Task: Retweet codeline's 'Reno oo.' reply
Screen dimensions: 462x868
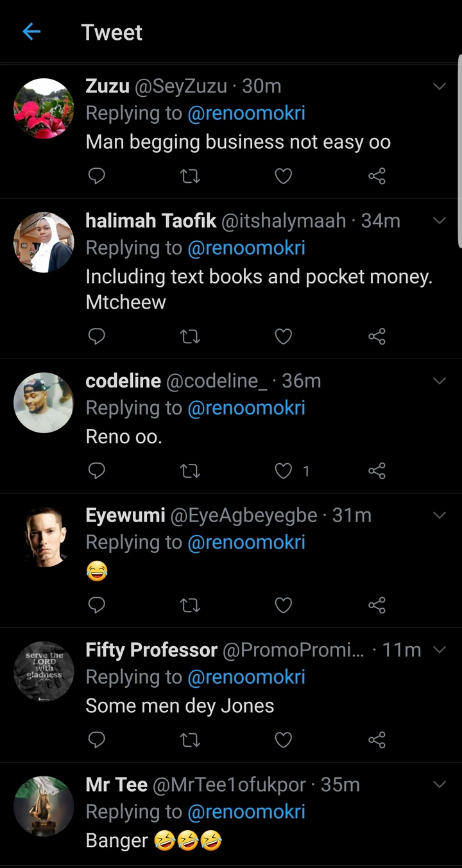Action: point(190,471)
